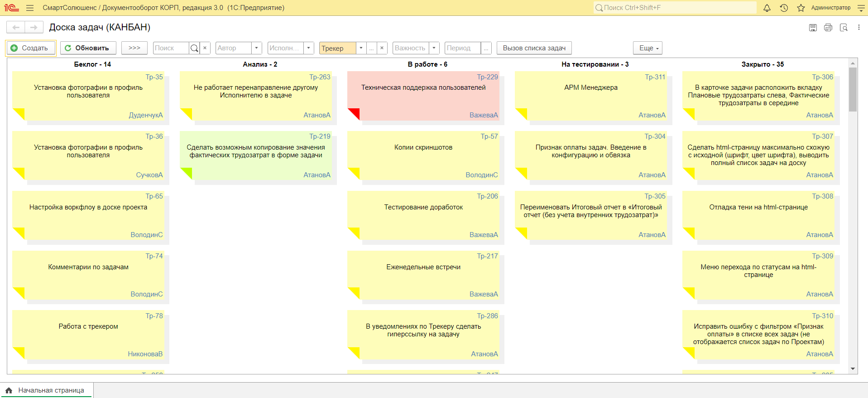The image size is (868, 398).
Task: Click Беклог - 14 column header
Action: tap(92, 64)
